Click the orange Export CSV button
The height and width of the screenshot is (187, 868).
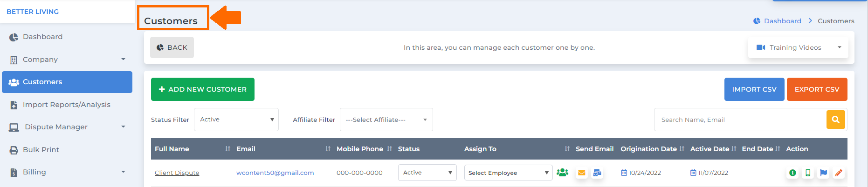(817, 89)
